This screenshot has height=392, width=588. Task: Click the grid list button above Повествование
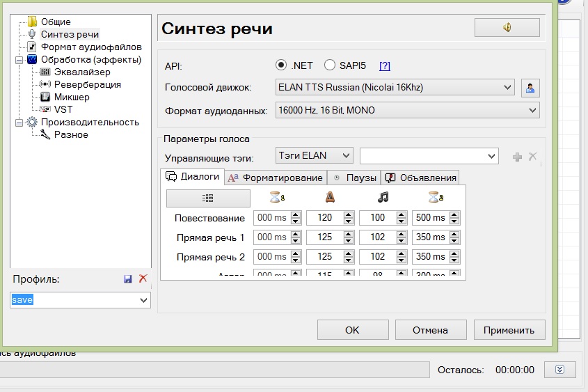(208, 198)
